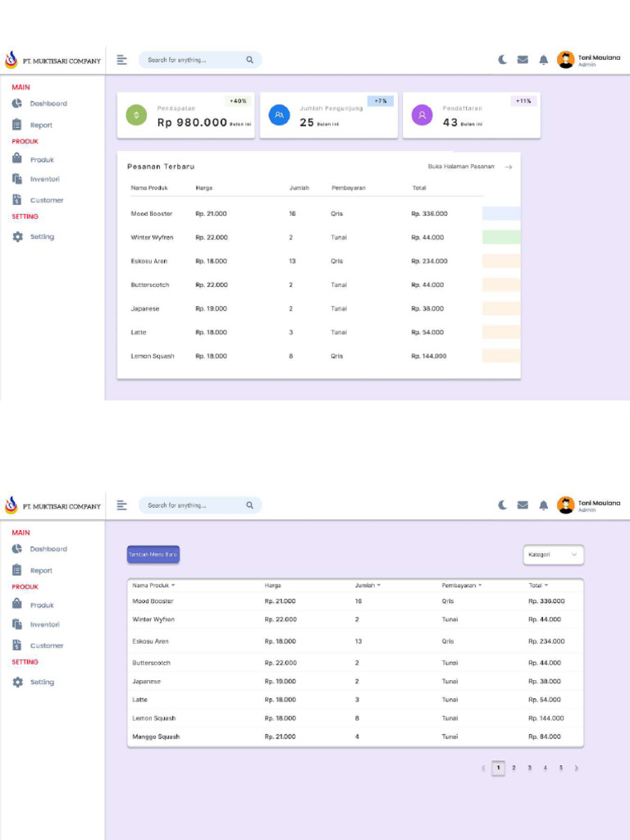
Task: Select Manggo Squash row in product table
Action: pos(355,737)
